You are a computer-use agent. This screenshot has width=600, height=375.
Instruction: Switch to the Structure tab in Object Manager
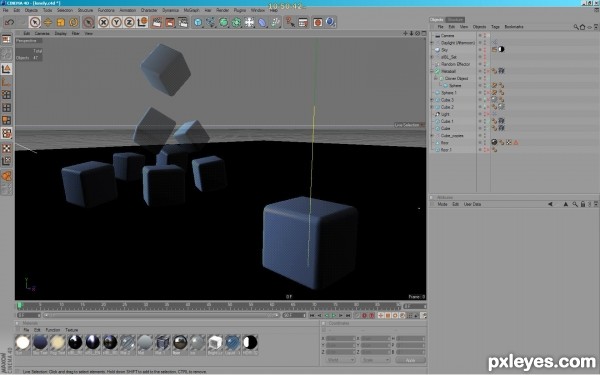pyautogui.click(x=455, y=20)
